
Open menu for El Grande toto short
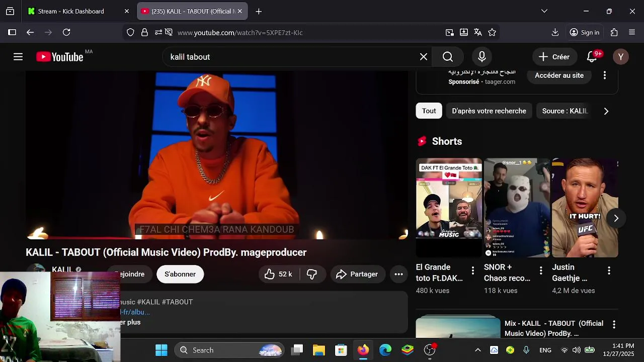[x=472, y=270]
